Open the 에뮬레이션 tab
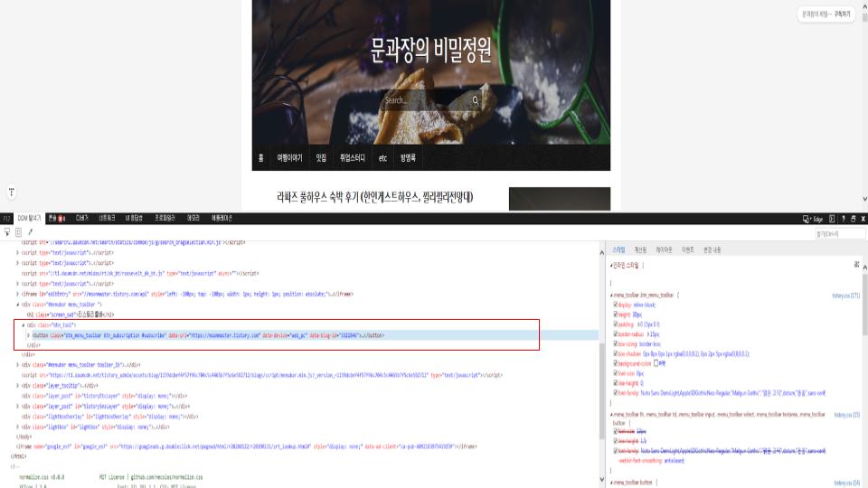This screenshot has width=868, height=488. click(222, 218)
